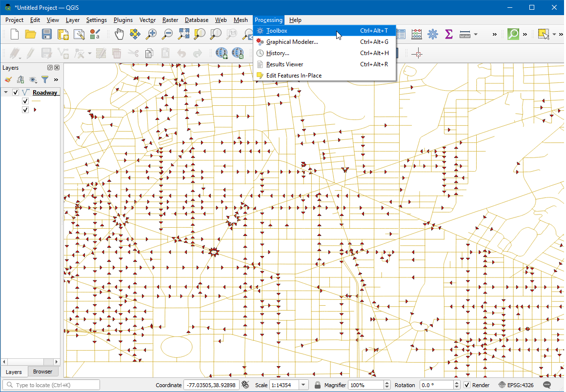
Task: Uncheck the red arrow marker symbol checkbox
Action: (25, 110)
